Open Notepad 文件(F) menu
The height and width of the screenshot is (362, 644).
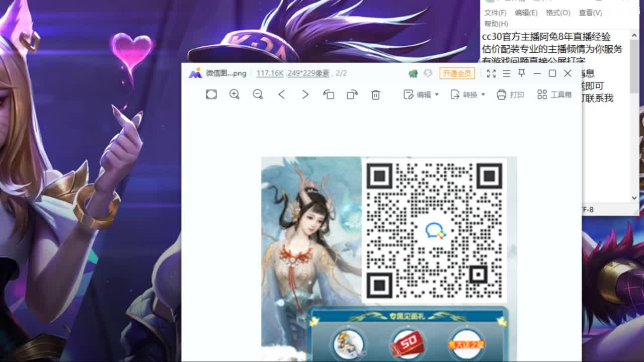pyautogui.click(x=495, y=13)
